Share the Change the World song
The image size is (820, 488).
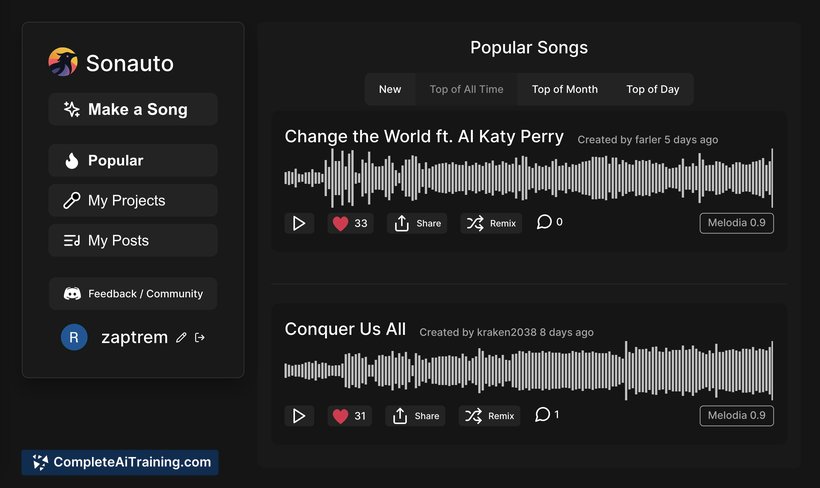click(417, 223)
